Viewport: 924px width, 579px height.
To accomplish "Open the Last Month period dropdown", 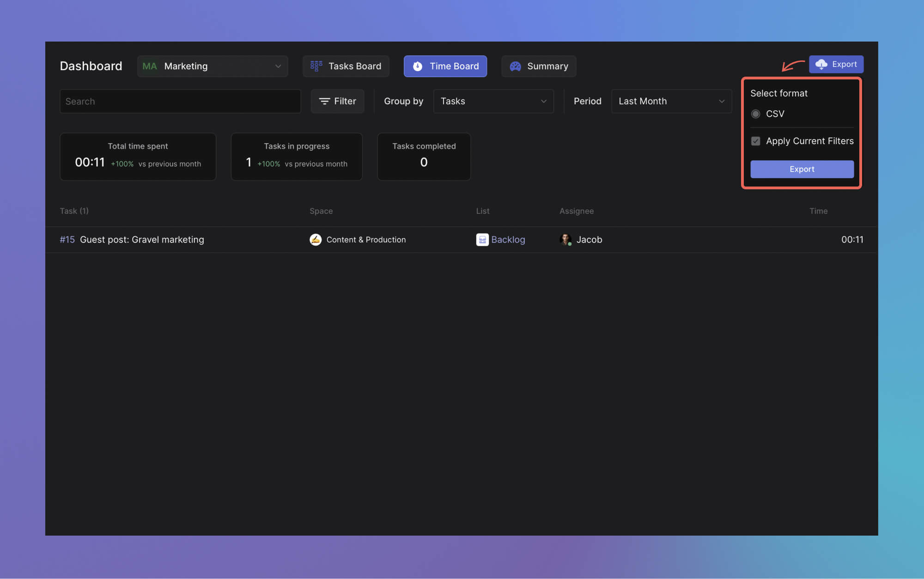I will click(x=671, y=101).
